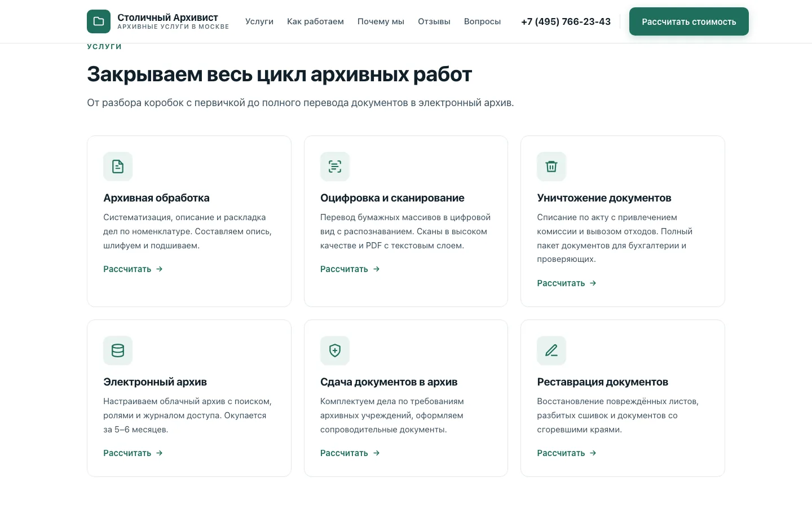Click Рассчитать under Уничтожение документов
The width and height of the screenshot is (812, 508).
(x=567, y=283)
